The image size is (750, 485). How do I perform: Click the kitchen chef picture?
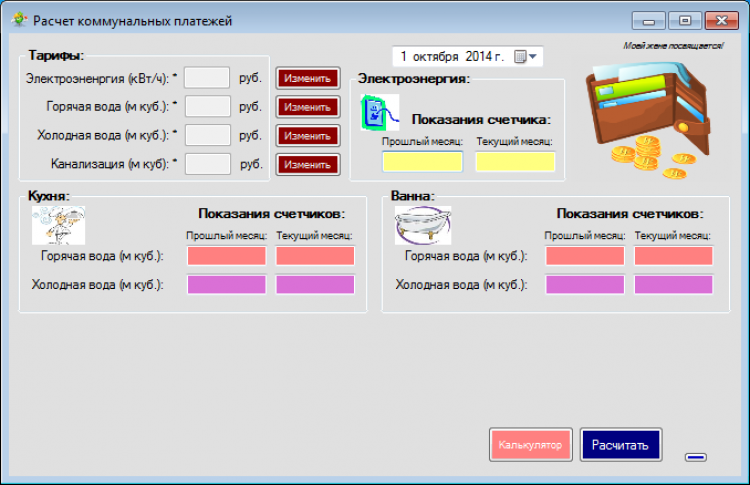pyautogui.click(x=58, y=225)
